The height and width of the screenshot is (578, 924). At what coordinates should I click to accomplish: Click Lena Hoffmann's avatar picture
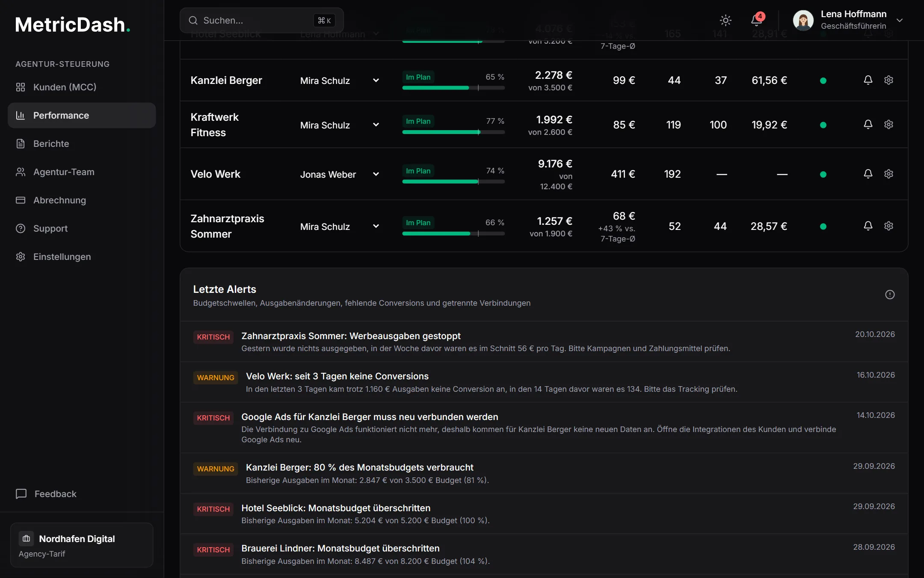click(803, 20)
